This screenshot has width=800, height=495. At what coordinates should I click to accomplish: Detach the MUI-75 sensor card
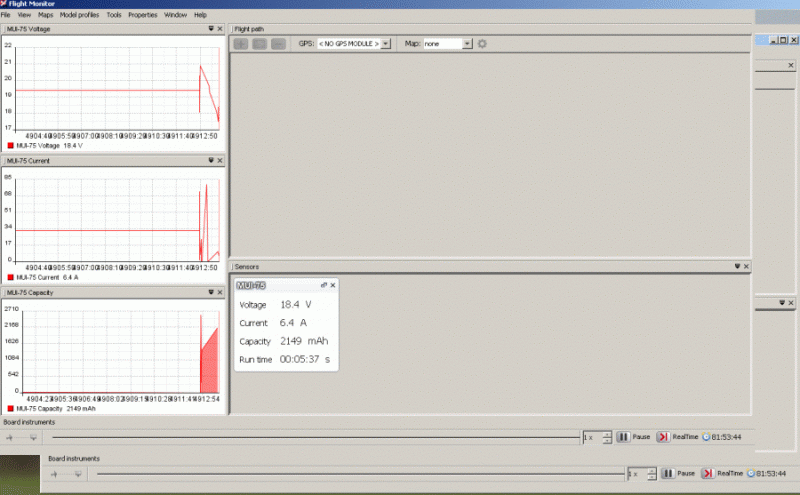(x=323, y=285)
